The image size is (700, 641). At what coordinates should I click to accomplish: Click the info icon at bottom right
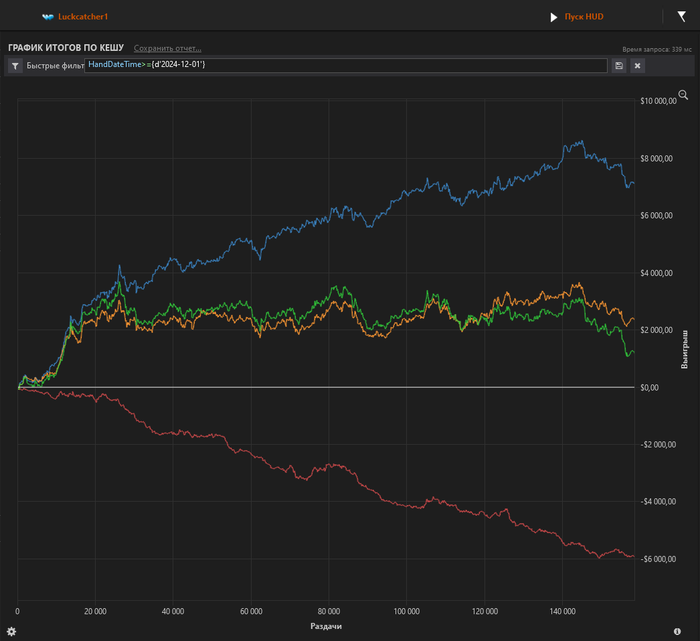point(677,632)
